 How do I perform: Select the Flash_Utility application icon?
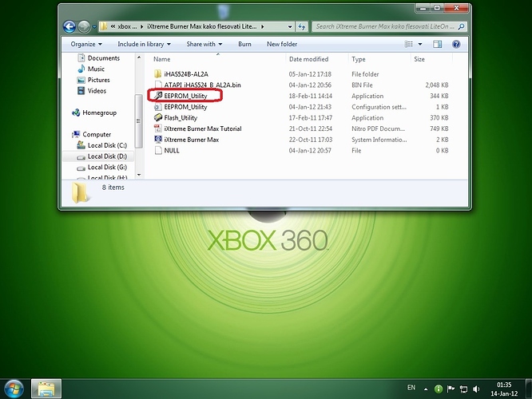[x=158, y=117]
